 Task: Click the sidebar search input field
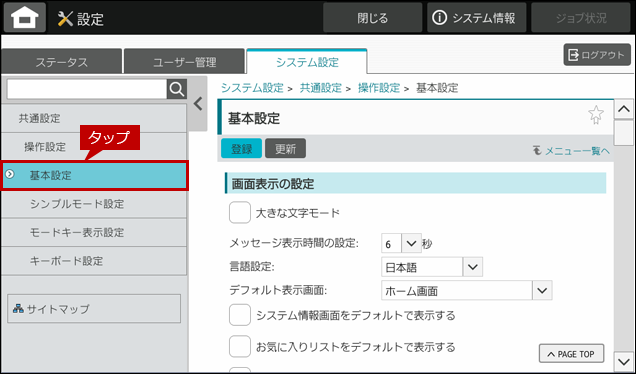point(87,89)
